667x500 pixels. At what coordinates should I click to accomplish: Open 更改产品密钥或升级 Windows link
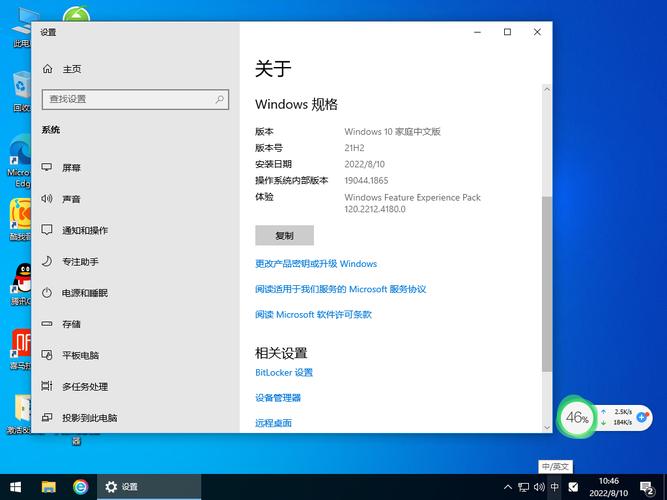pos(316,264)
